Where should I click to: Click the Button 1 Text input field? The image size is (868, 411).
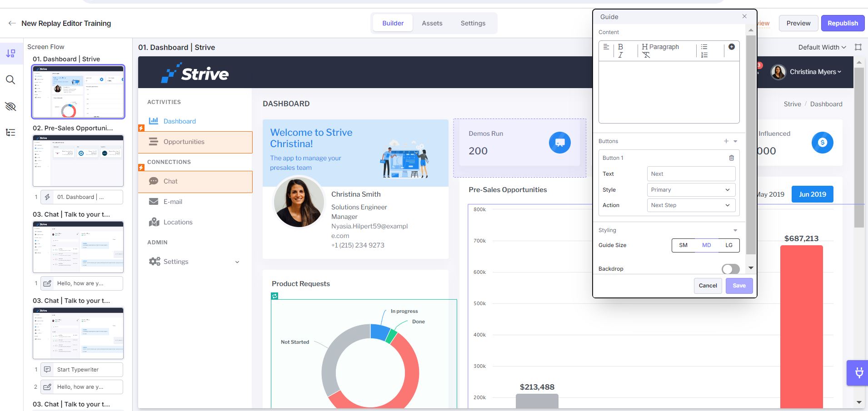click(x=691, y=174)
